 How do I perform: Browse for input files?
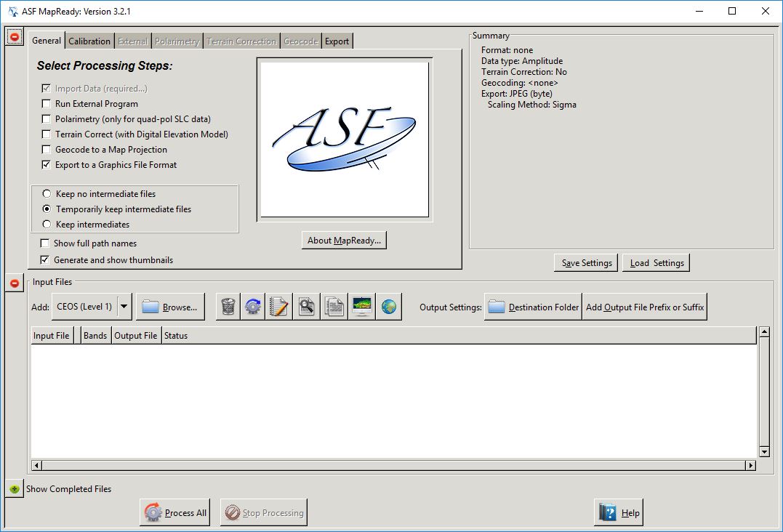(170, 307)
